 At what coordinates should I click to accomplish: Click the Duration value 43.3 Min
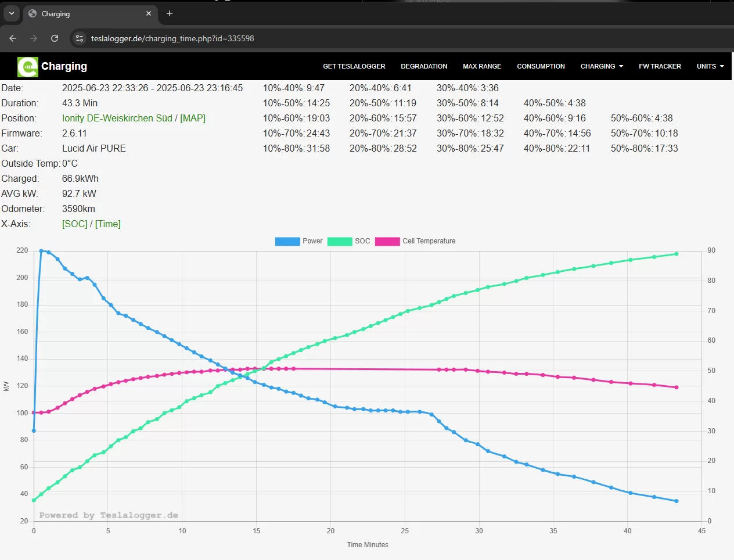point(80,103)
